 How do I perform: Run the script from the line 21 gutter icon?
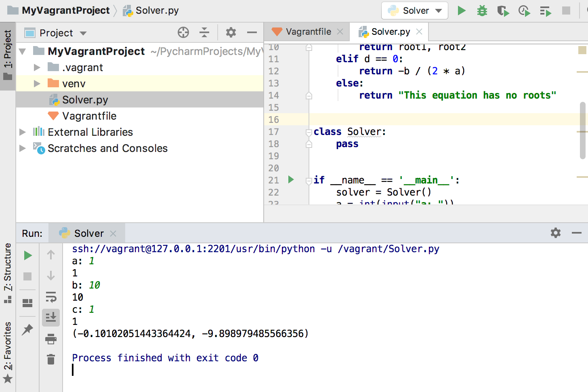click(x=291, y=180)
